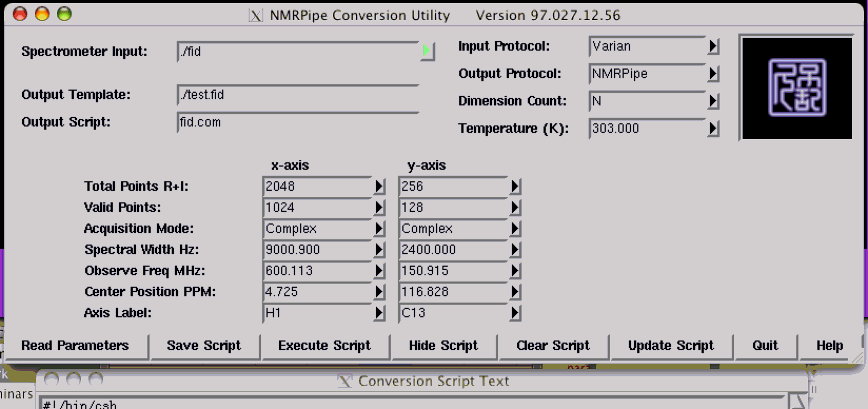Expand the Dimension Count selector
This screenshot has width=868, height=409.
[713, 101]
